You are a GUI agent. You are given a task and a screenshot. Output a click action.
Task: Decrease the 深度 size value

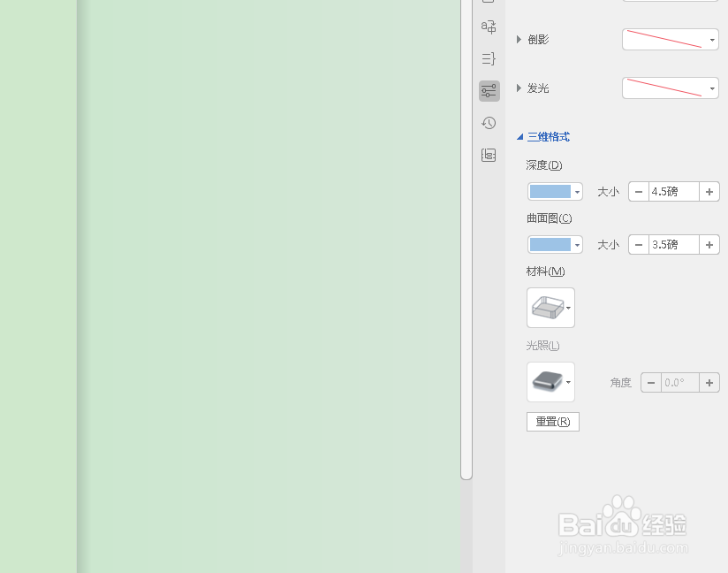point(639,192)
